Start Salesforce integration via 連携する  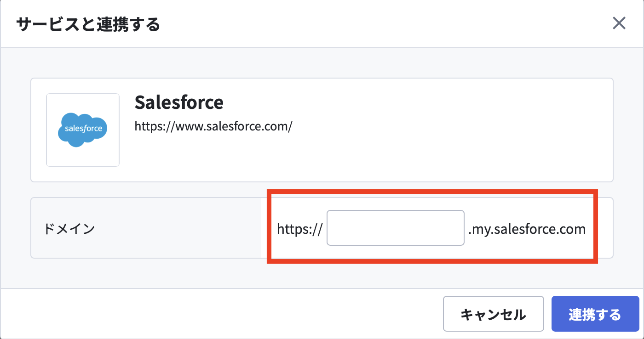tap(595, 314)
